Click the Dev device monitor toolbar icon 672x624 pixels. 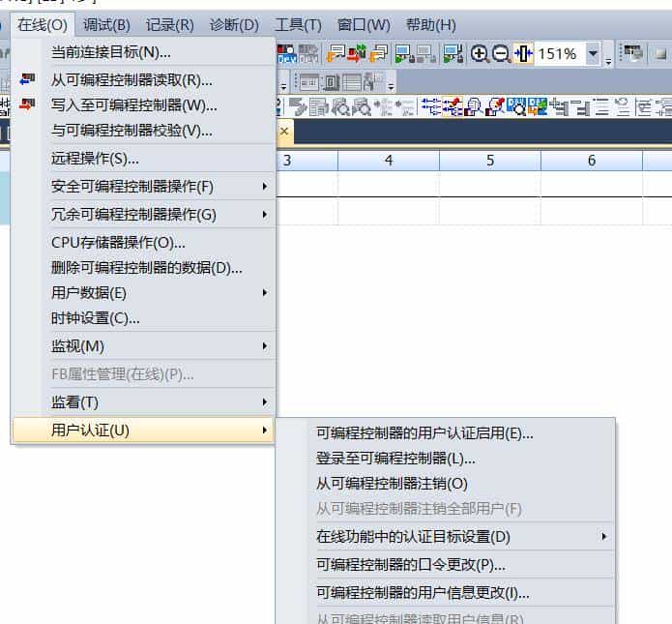[x=286, y=54]
